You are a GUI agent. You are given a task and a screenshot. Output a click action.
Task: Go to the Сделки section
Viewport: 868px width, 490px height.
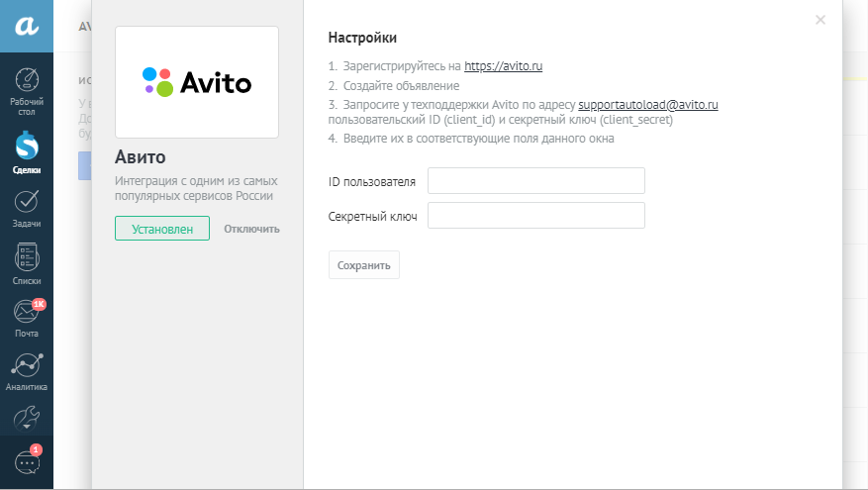click(27, 151)
